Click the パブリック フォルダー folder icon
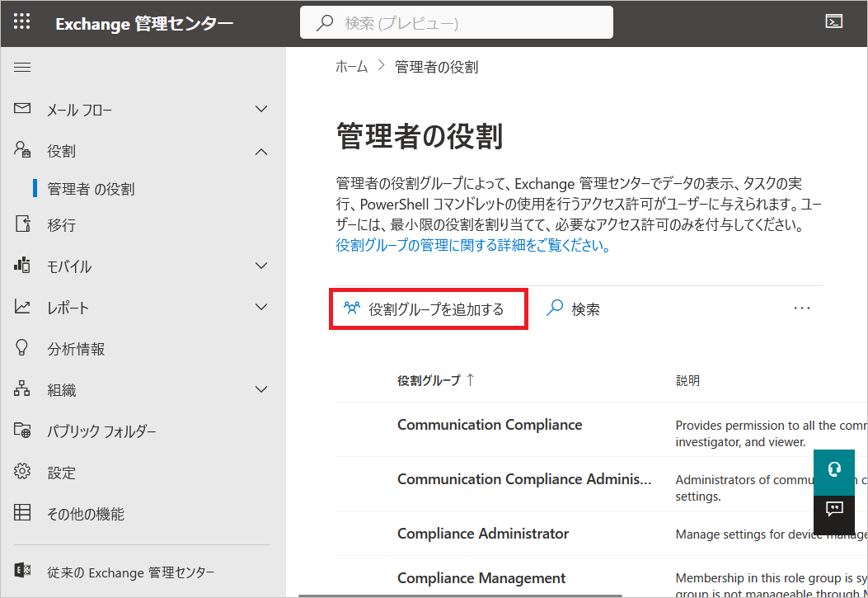 (x=22, y=431)
